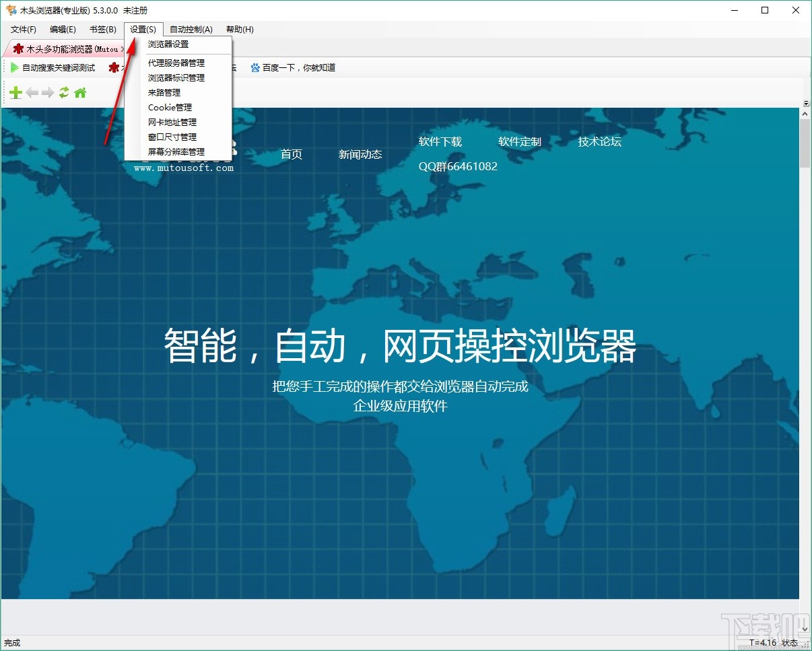Open the 文件(F) menu
812x651 pixels.
click(24, 30)
